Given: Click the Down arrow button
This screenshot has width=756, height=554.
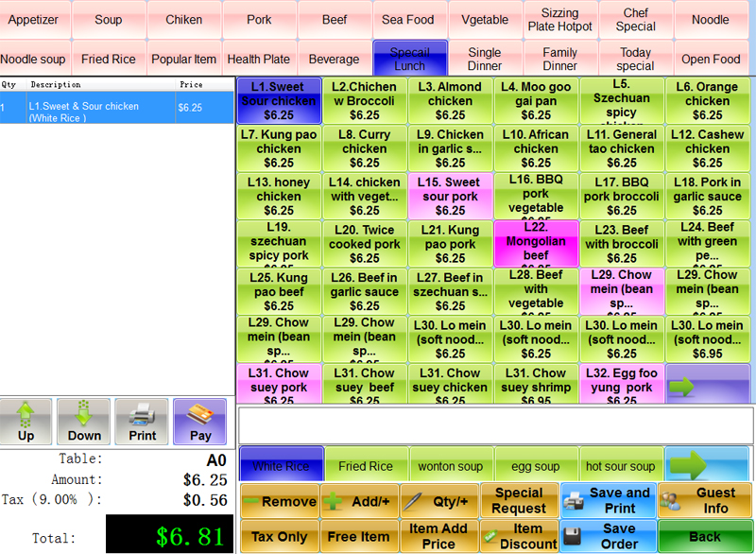Looking at the screenshot, I should [84, 422].
